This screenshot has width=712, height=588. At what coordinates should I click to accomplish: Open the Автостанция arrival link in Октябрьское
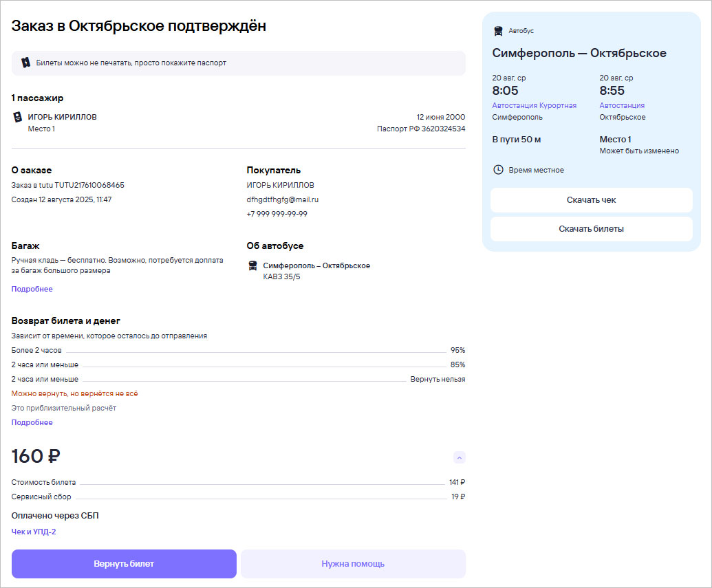[x=622, y=105]
